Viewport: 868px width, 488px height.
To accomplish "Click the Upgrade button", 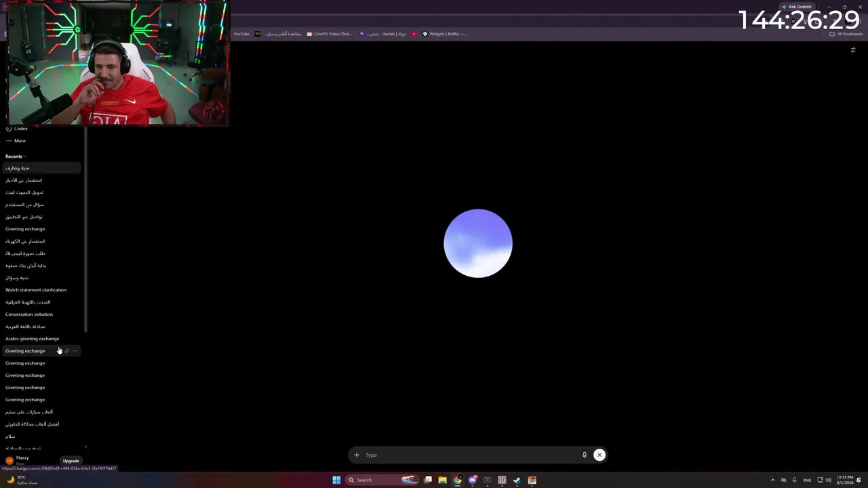I will (71, 461).
